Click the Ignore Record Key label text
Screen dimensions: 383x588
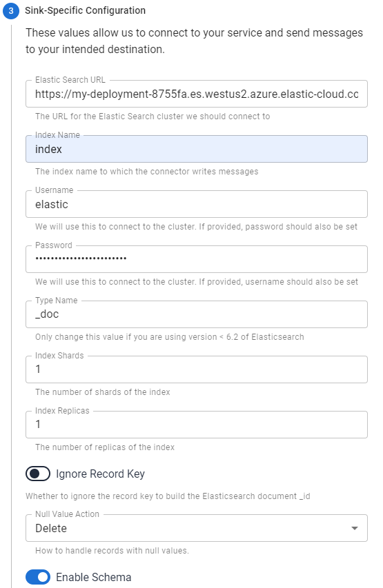pos(100,474)
